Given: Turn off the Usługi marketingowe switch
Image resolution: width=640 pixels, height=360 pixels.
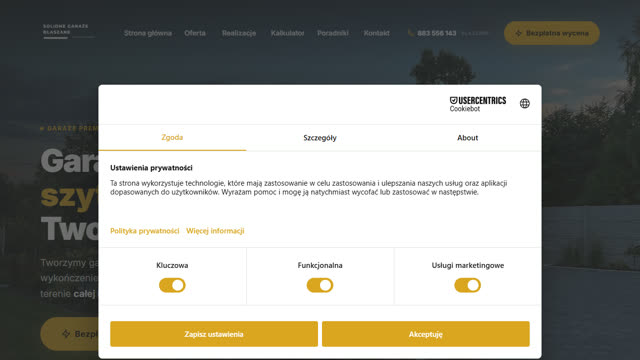Looking at the screenshot, I should (x=467, y=285).
